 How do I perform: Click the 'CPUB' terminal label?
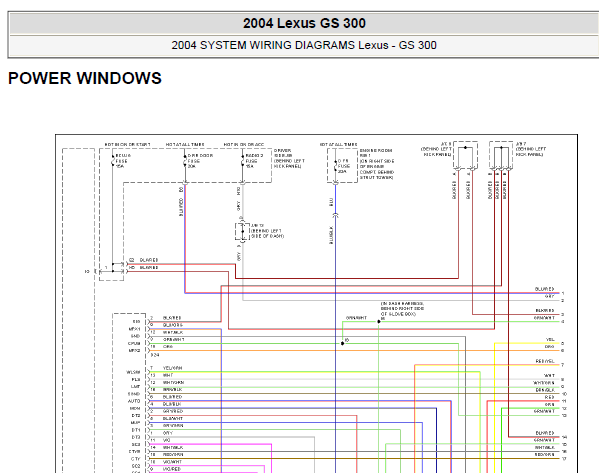click(x=134, y=343)
